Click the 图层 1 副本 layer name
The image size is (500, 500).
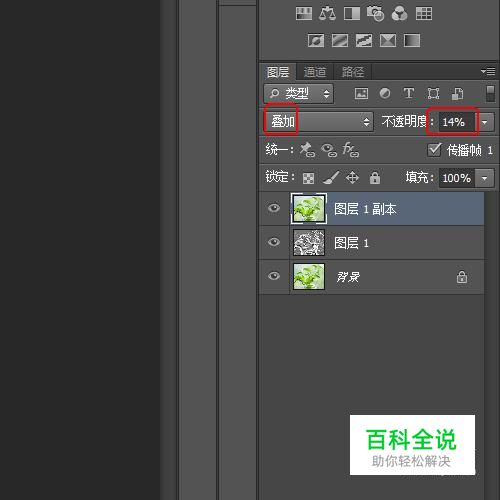(365, 209)
